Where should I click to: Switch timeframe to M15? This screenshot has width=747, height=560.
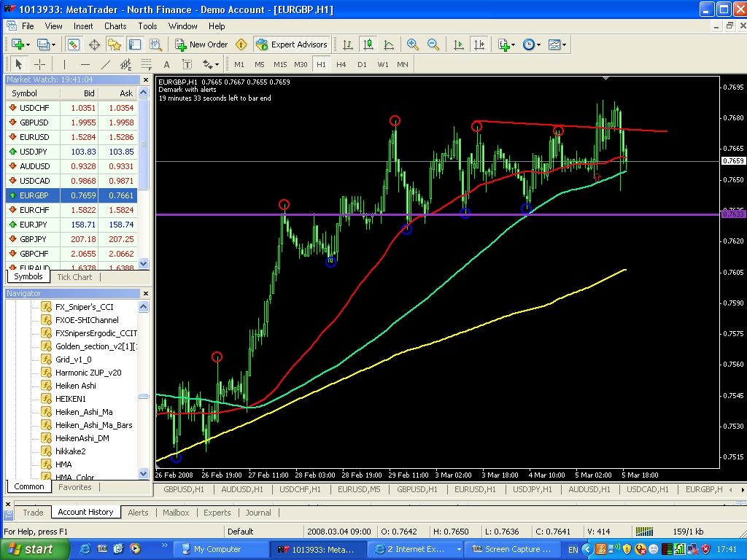[x=280, y=64]
